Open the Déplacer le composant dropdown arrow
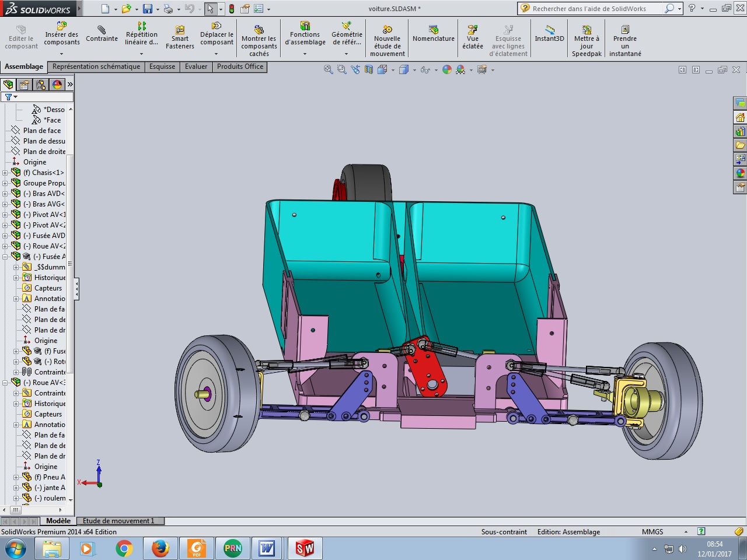 click(217, 54)
